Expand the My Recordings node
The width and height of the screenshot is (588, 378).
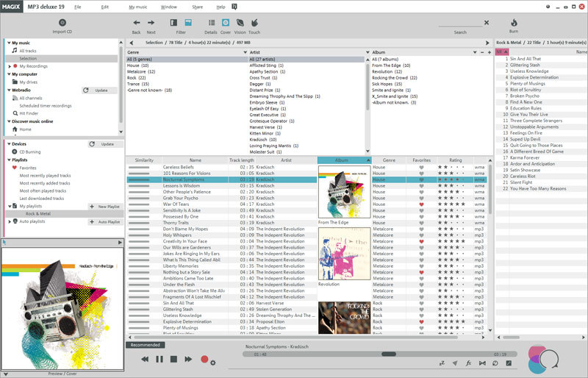10,66
